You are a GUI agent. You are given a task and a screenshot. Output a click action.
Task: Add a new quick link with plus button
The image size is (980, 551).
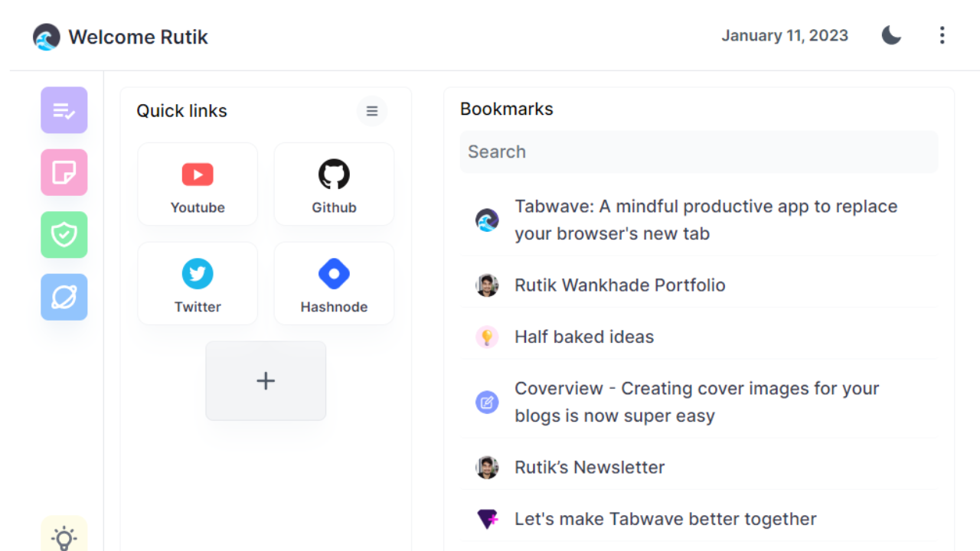(266, 381)
